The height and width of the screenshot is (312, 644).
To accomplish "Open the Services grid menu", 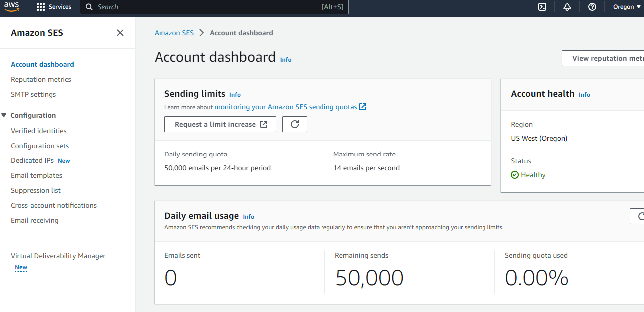I will 54,7.
